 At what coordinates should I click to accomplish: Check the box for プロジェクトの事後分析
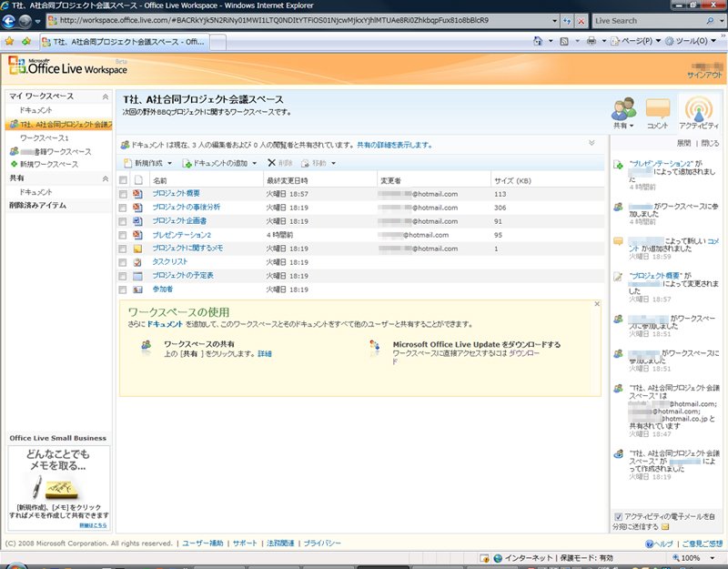click(x=123, y=208)
